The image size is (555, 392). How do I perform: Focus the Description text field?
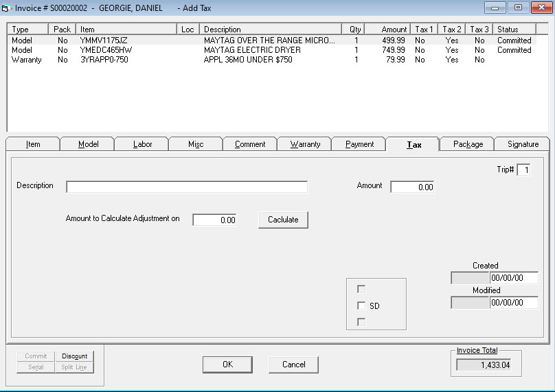click(187, 187)
